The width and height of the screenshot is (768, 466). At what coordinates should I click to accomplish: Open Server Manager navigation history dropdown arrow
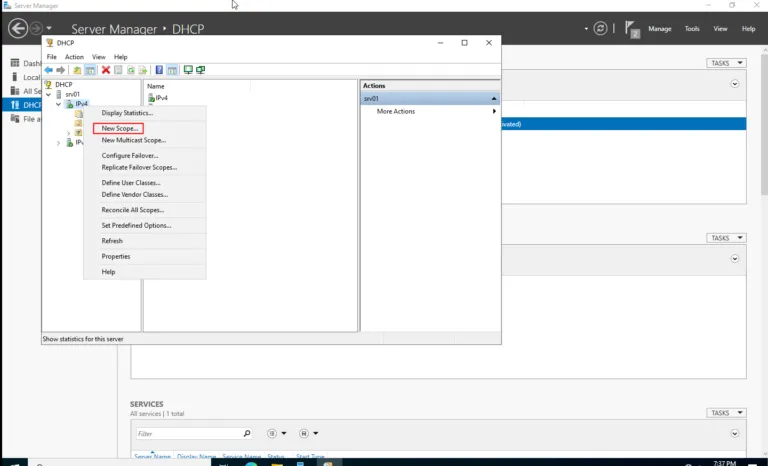point(48,28)
